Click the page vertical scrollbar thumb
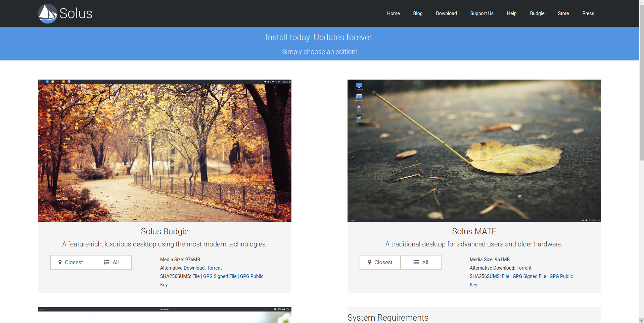The image size is (644, 323). tap(642, 82)
